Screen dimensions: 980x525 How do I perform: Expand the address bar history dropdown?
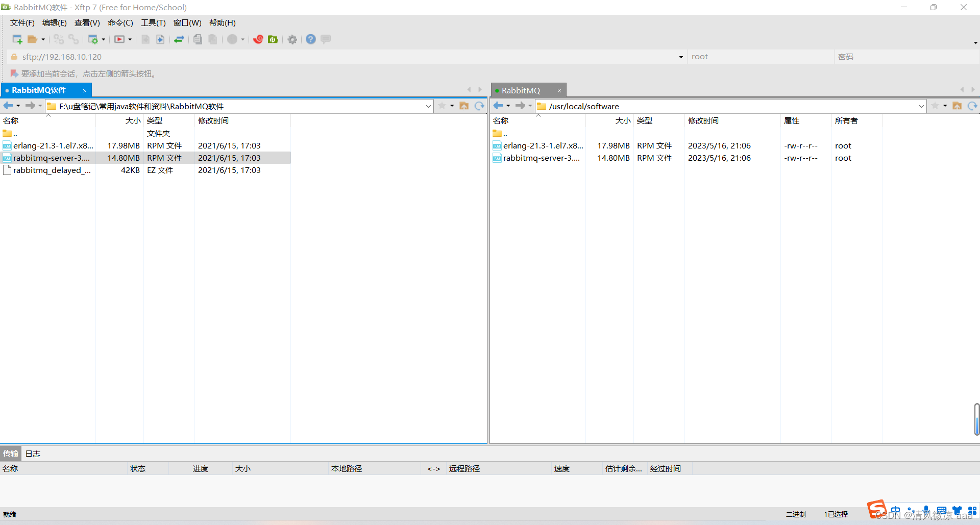[681, 57]
